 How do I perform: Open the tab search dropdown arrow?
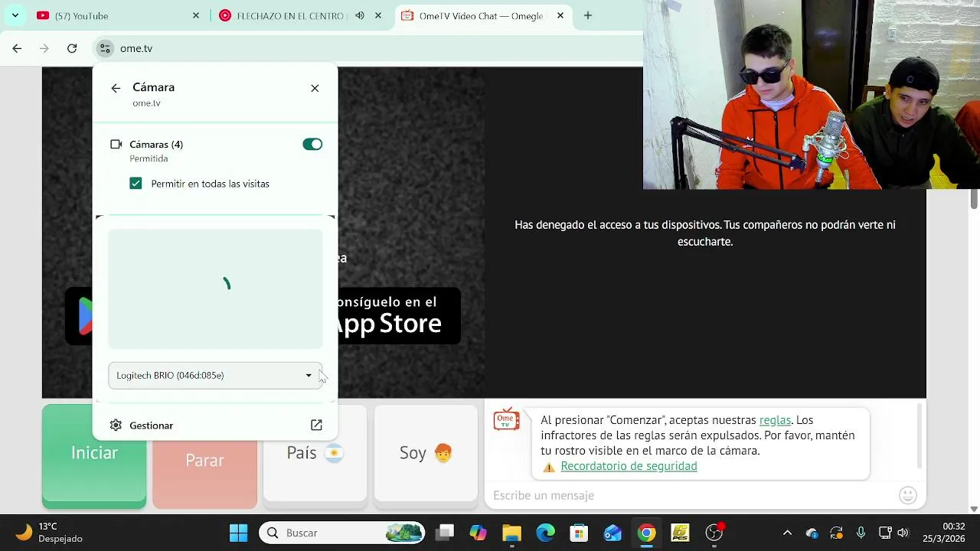click(15, 15)
